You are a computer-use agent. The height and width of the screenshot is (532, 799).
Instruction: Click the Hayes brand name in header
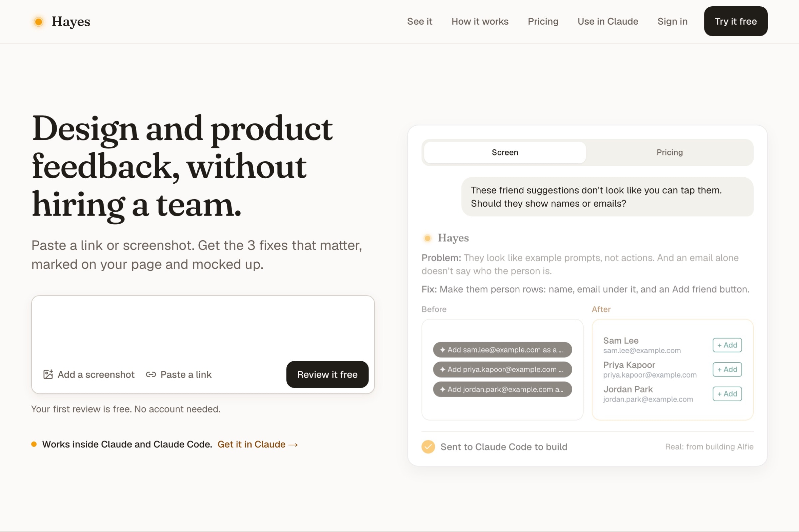coord(71,21)
